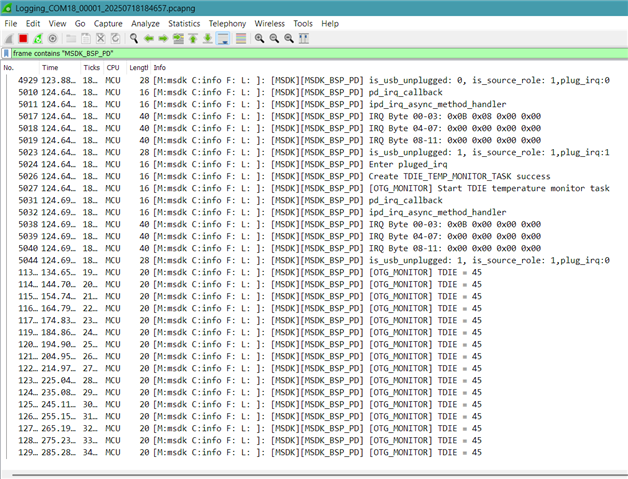
Task: Select the TDIE = 45 row at 225.04
Action: (314, 381)
